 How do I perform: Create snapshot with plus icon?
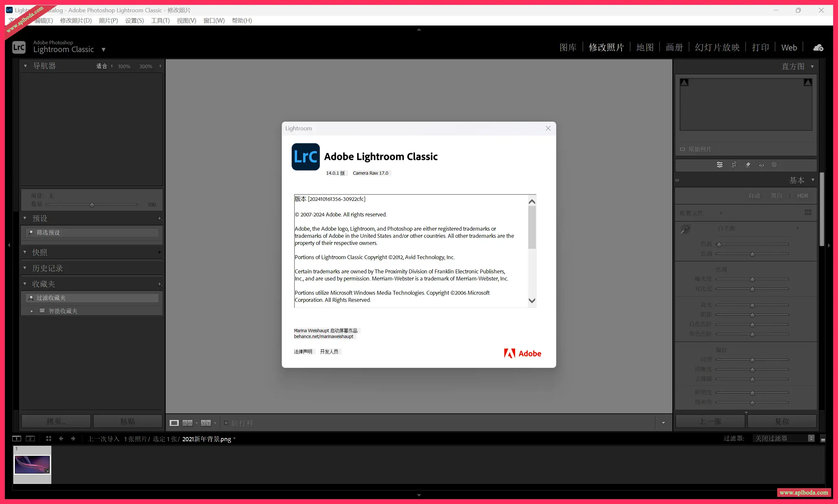pos(159,252)
